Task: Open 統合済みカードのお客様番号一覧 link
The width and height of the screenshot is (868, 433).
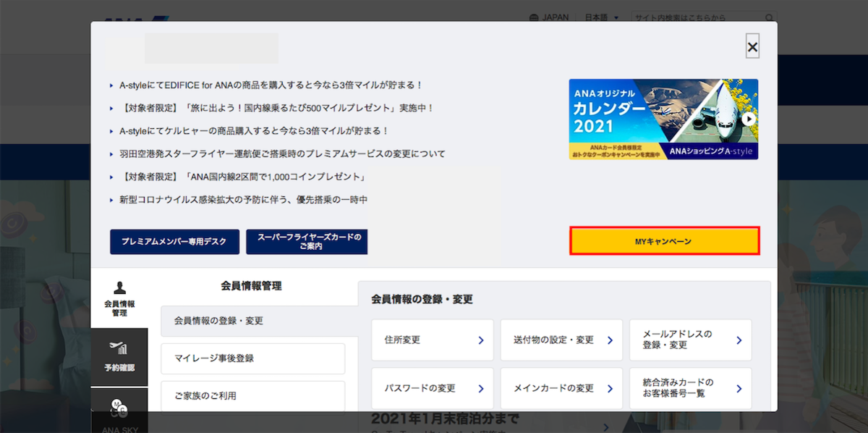Action: pyautogui.click(x=690, y=388)
